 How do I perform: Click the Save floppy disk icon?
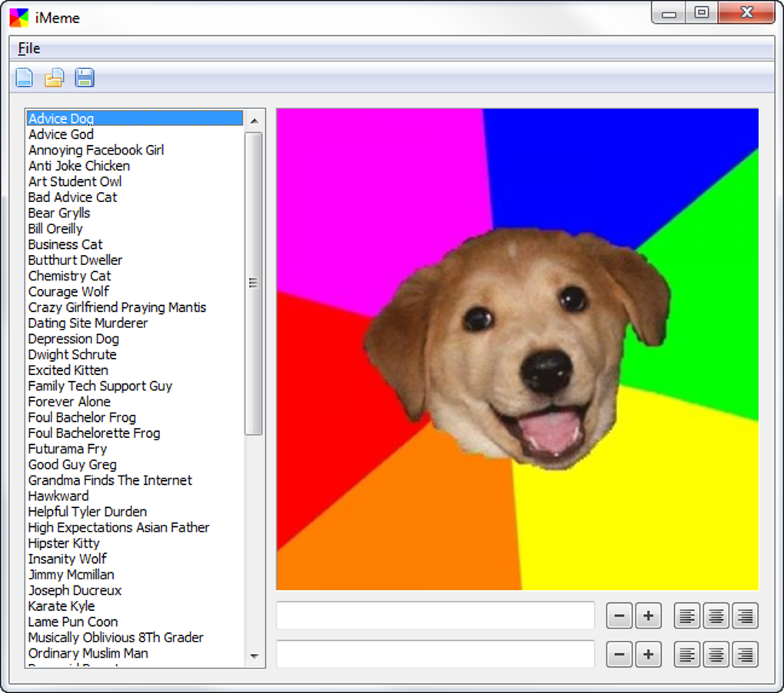pyautogui.click(x=85, y=78)
